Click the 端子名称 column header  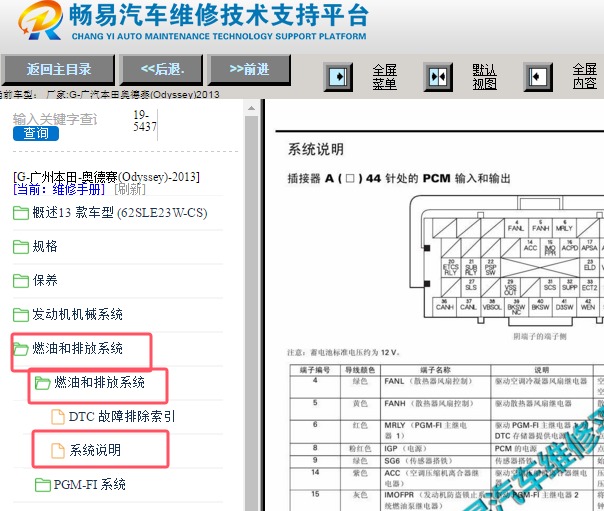pos(435,370)
